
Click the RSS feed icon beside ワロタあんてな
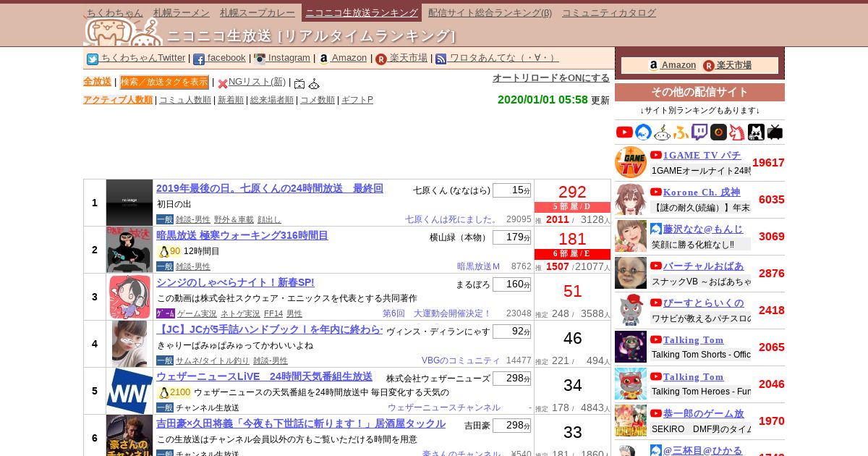(441, 59)
